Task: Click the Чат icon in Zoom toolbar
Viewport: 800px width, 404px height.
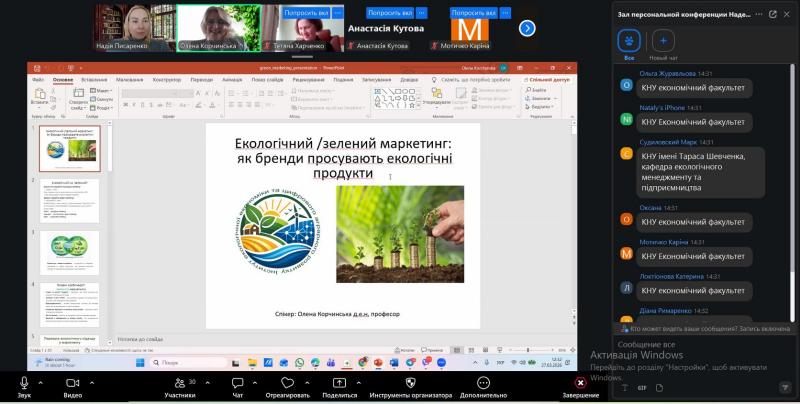Action: pyautogui.click(x=238, y=382)
